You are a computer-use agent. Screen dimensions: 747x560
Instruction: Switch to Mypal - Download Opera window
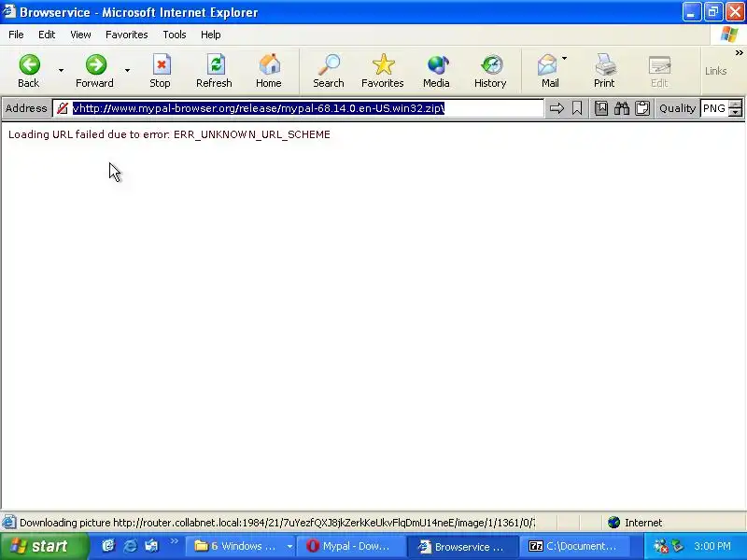click(x=351, y=546)
